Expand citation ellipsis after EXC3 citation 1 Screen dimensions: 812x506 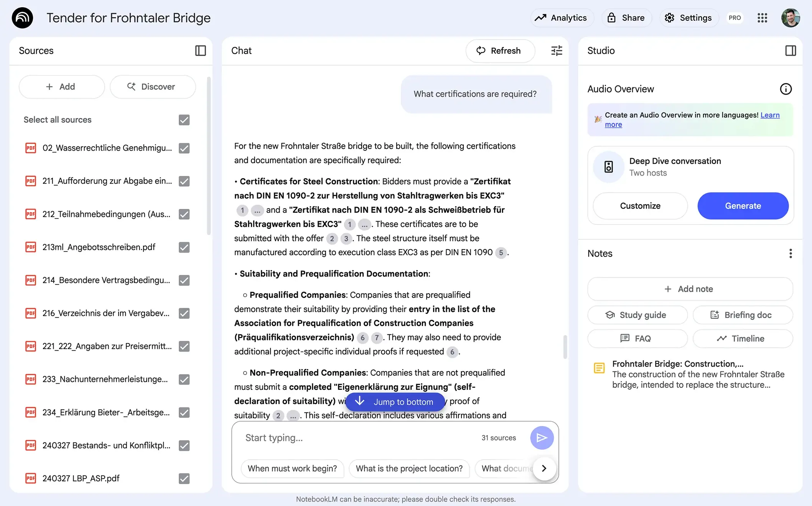(x=257, y=210)
